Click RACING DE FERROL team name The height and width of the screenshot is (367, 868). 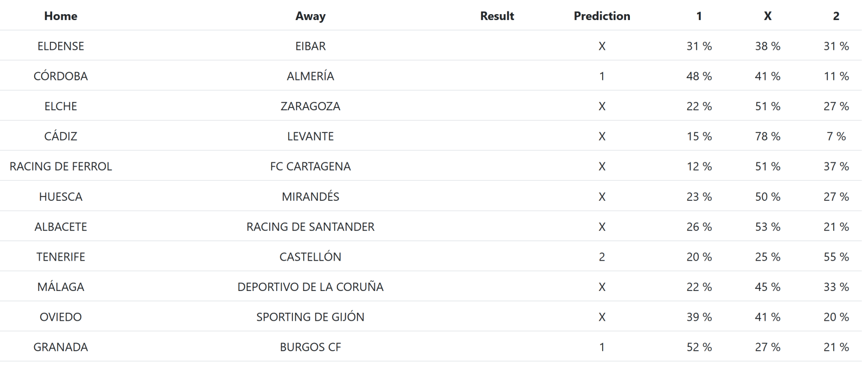pyautogui.click(x=61, y=167)
